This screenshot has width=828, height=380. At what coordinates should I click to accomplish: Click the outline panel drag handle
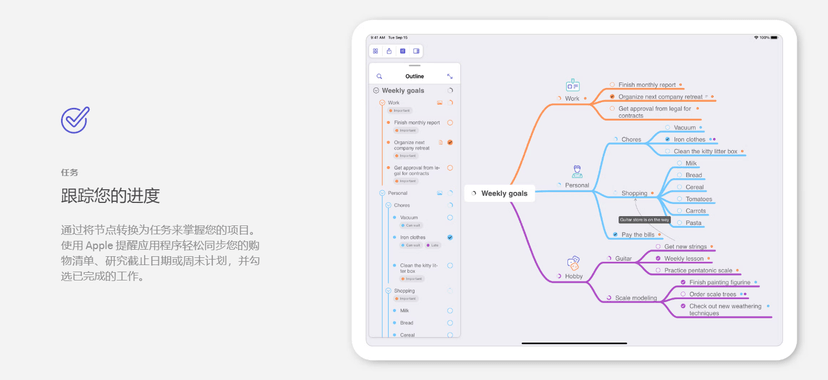(415, 65)
